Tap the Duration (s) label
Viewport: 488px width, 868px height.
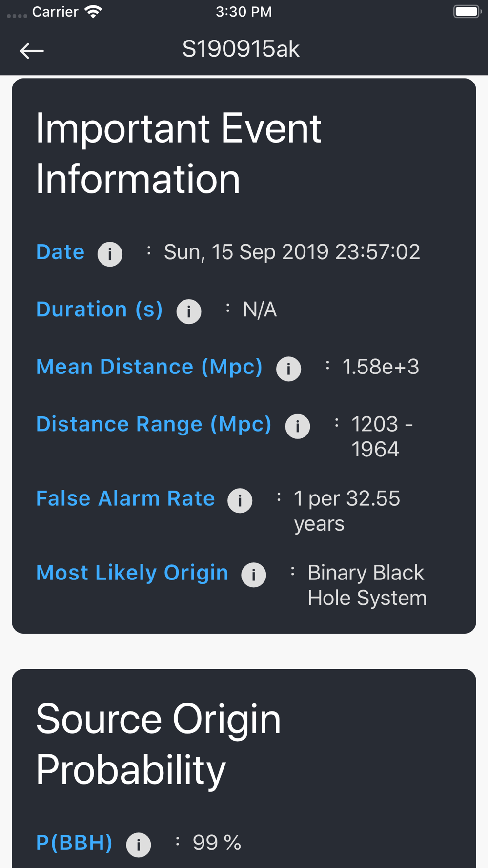[x=100, y=310]
